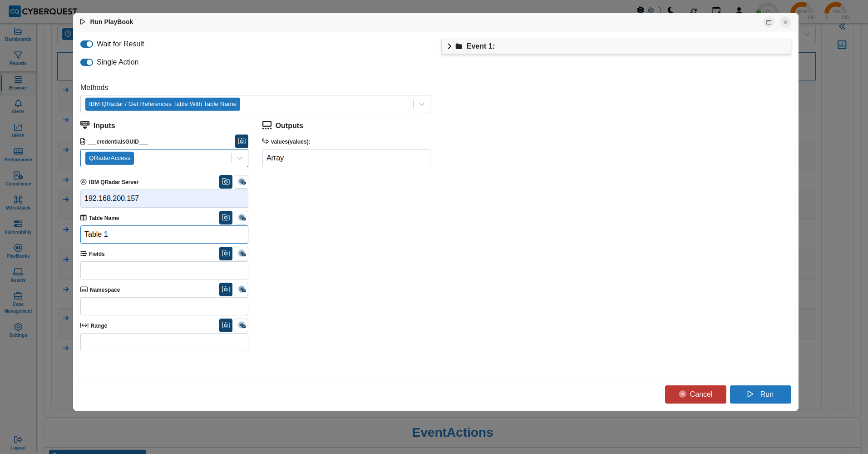868x454 pixels.
Task: Click the 'Run PlayBook' dialog title
Action: click(x=111, y=22)
